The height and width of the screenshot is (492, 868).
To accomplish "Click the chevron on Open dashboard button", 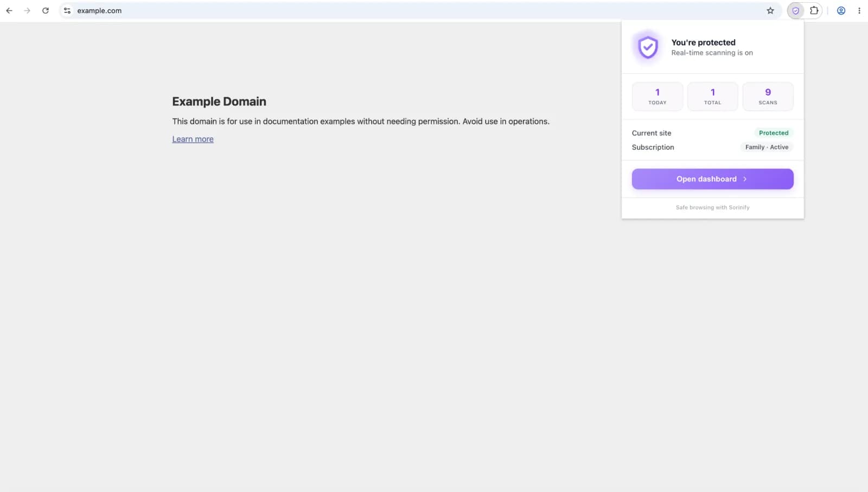I will click(x=745, y=179).
